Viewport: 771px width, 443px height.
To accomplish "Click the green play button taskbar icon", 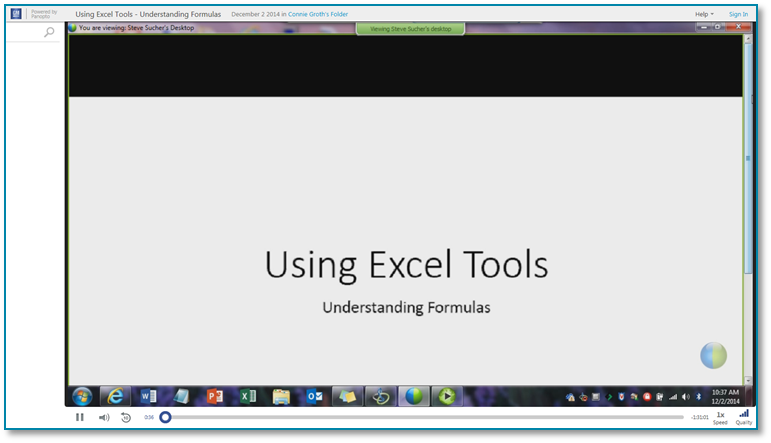I will [x=447, y=396].
